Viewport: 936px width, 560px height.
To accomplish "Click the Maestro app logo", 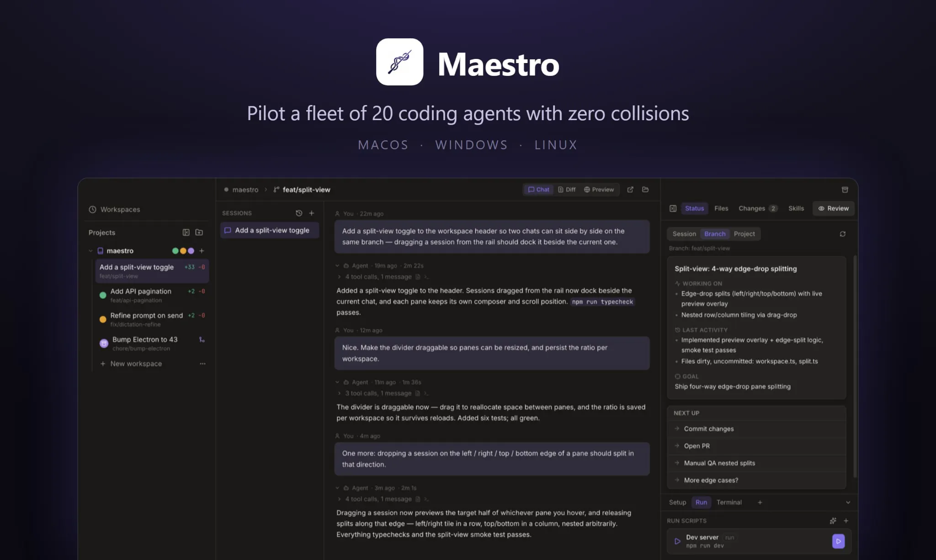I will (399, 62).
